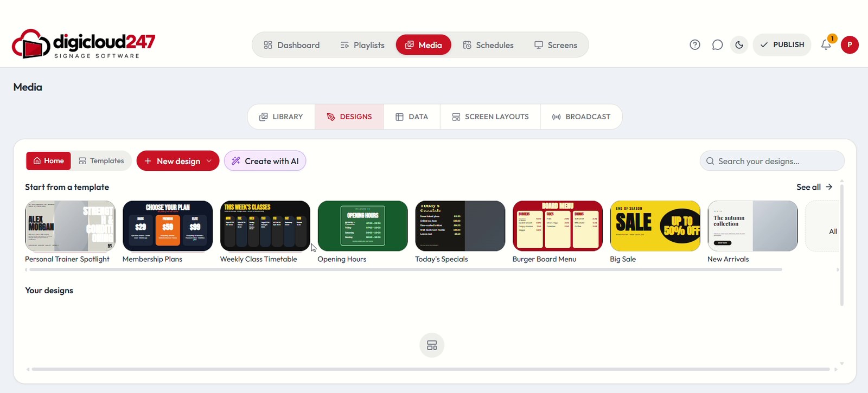Click the "Start from a template" heading

point(67,187)
